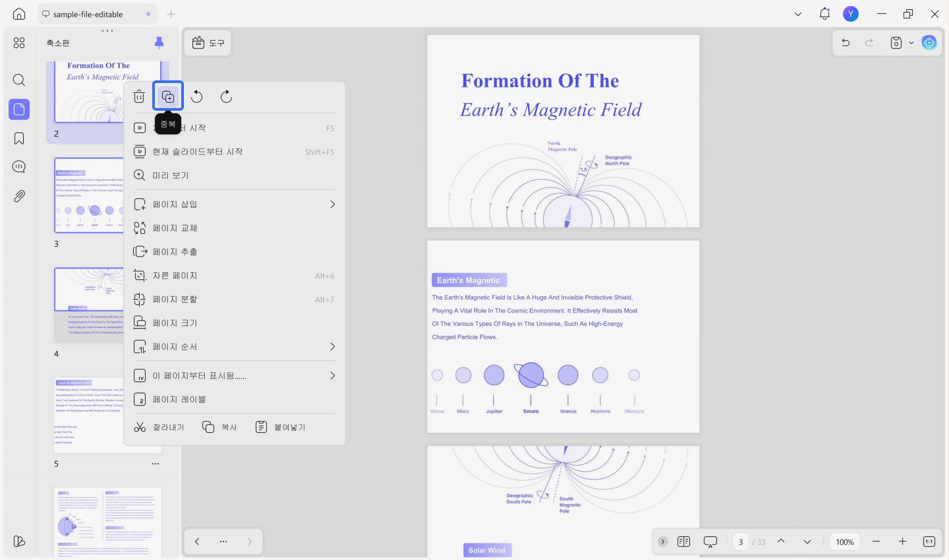Select 현재 슬라이드부터 시작 menu item
The height and width of the screenshot is (560, 949).
coord(234,152)
